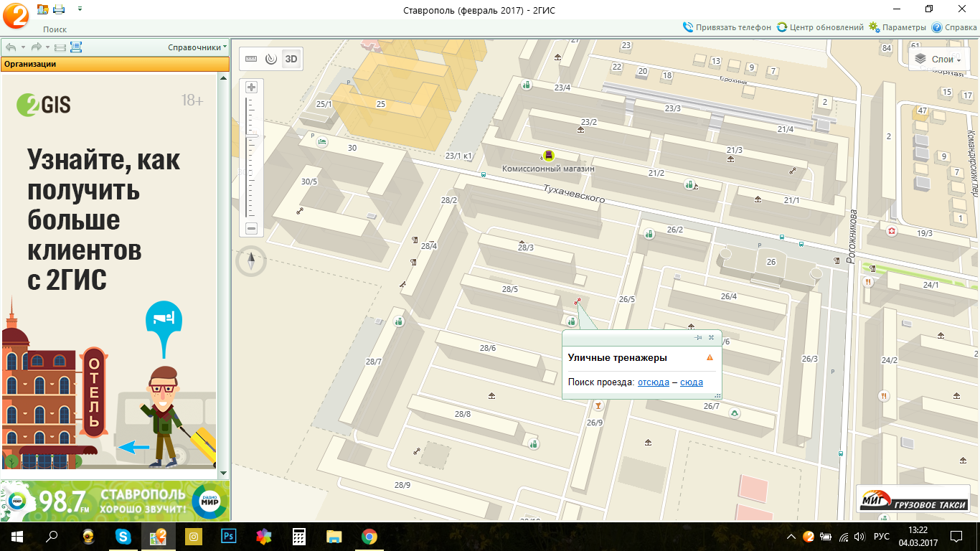Expand the Справочники dropdown
This screenshot has height=551, width=980.
click(x=197, y=47)
